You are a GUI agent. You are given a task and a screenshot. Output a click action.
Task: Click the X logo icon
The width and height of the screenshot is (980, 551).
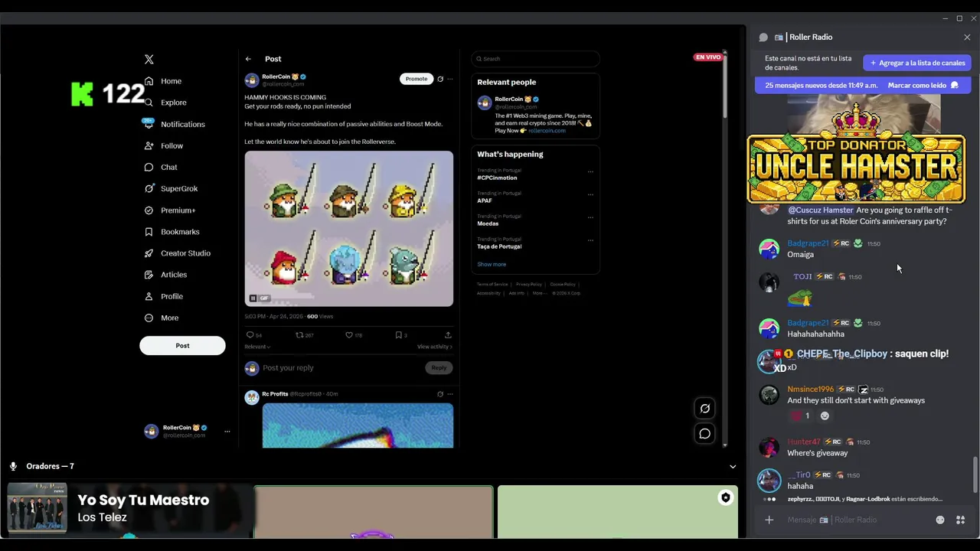point(149,59)
